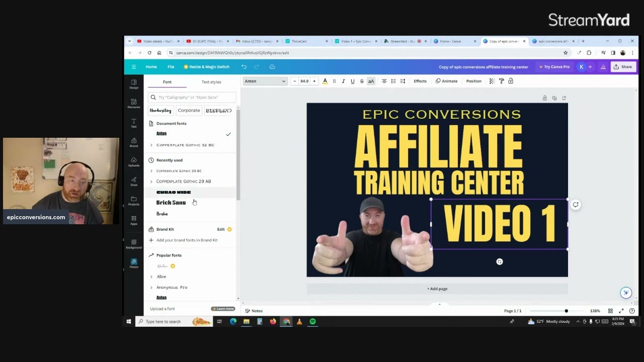644x362 pixels.
Task: Open the Brand panel in sidebar
Action: 133,142
